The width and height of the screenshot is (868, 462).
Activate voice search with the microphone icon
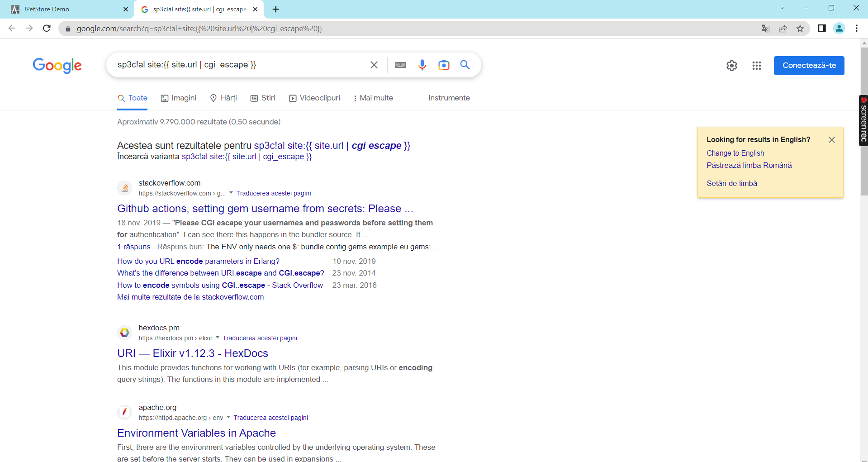tap(422, 65)
